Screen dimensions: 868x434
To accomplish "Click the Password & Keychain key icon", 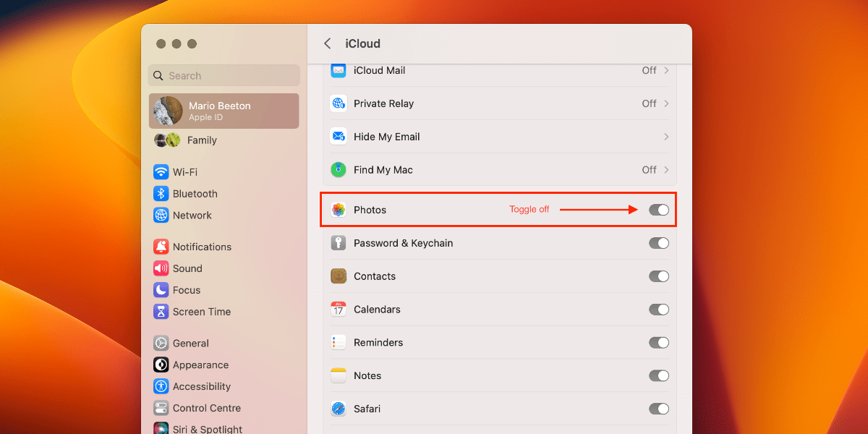I will pos(338,243).
